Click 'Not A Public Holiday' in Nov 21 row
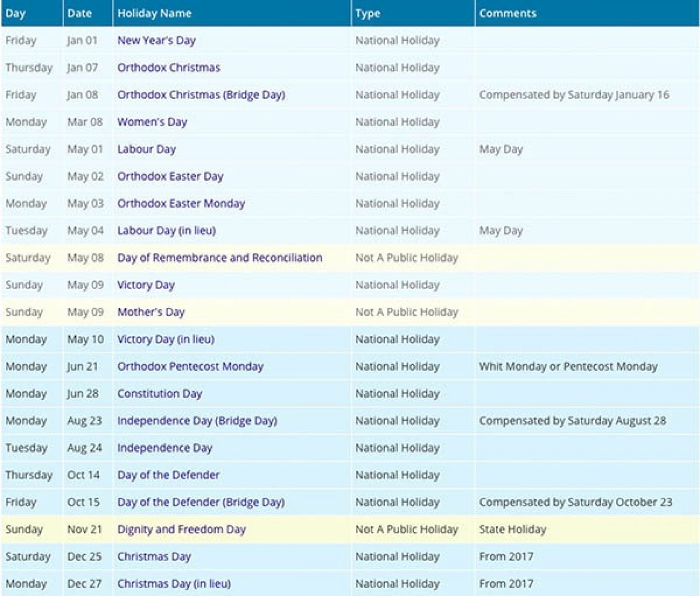The height and width of the screenshot is (596, 700). [x=406, y=529]
